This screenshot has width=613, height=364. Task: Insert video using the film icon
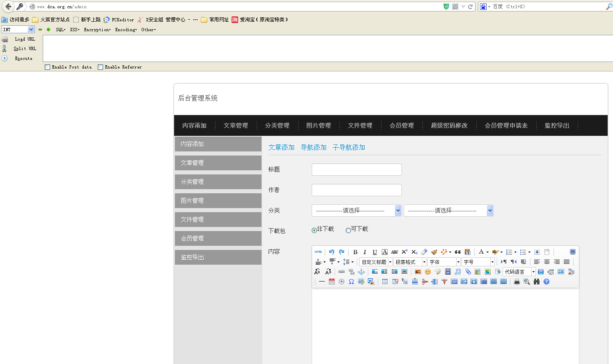[x=448, y=272]
